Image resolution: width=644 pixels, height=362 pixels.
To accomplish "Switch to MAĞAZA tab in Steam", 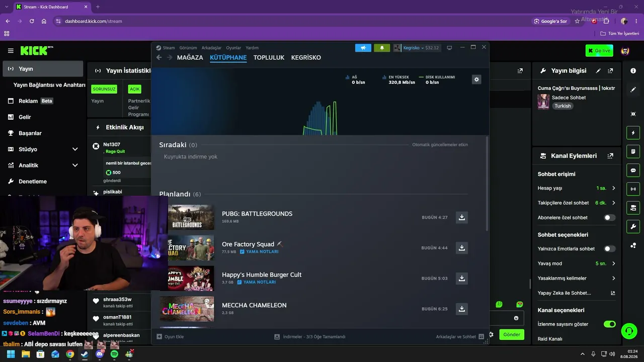I will pos(190,57).
